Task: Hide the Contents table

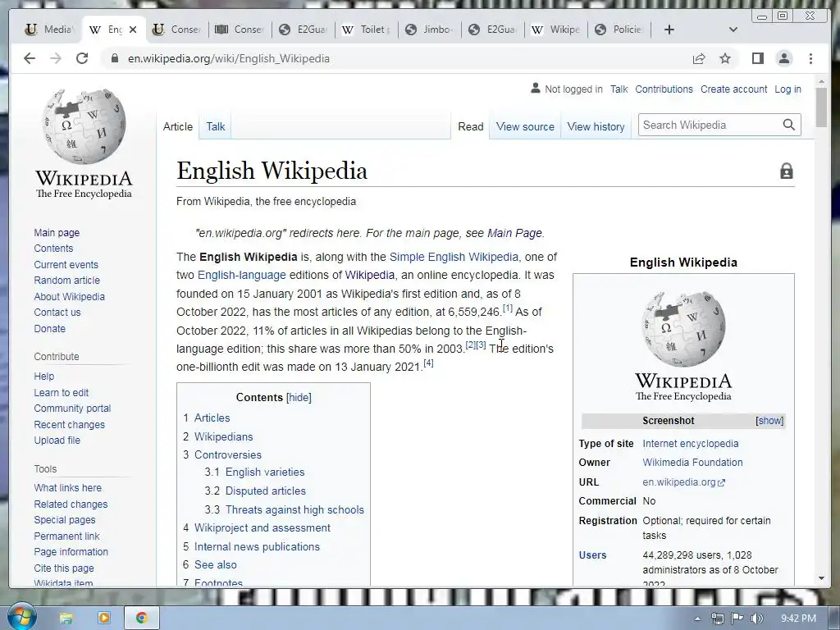Action: [x=299, y=398]
